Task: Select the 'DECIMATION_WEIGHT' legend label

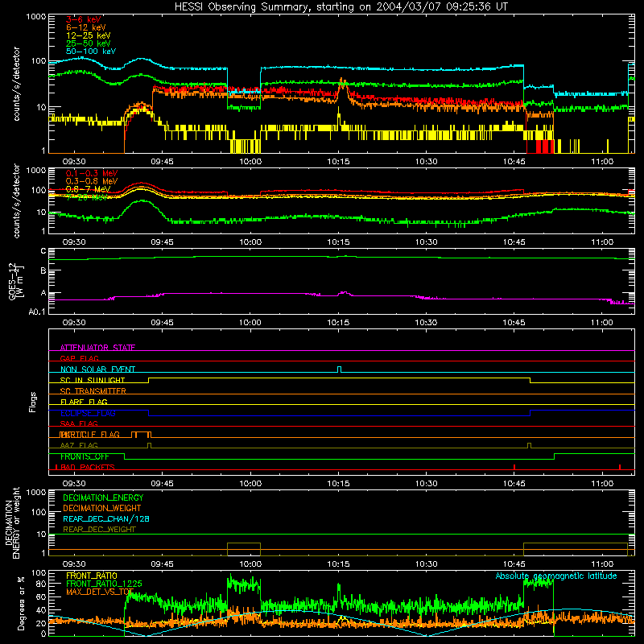Action: 102,508
